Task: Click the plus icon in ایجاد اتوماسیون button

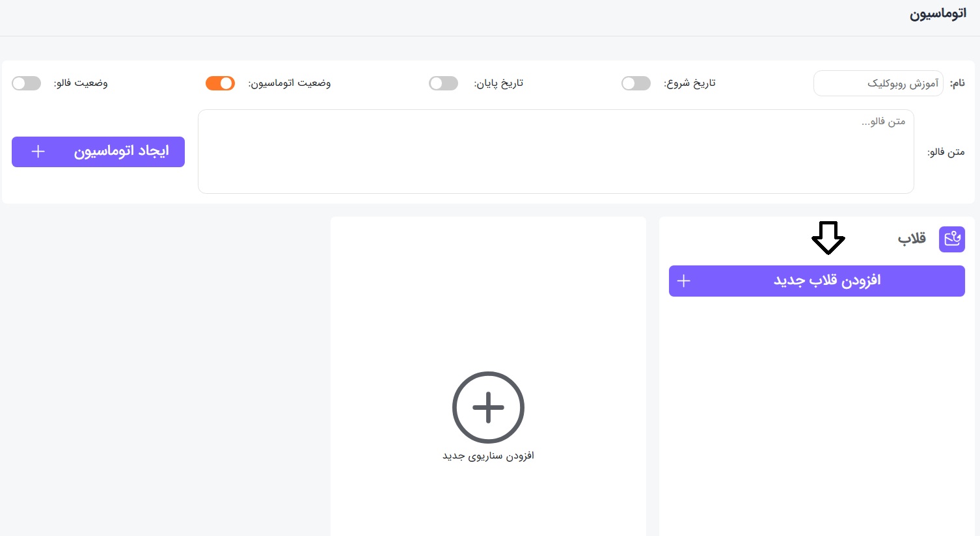Action: click(x=38, y=152)
